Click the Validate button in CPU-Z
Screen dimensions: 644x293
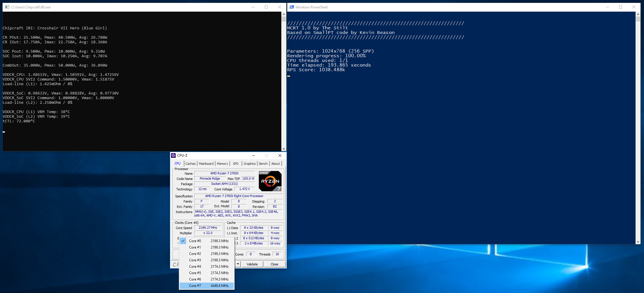point(252,264)
